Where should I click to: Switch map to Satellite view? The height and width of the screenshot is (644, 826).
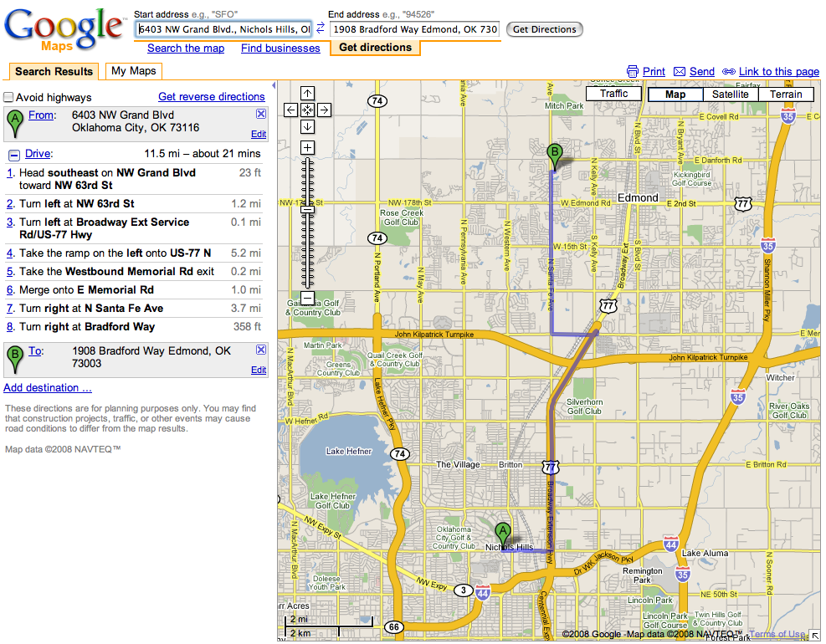tap(730, 95)
